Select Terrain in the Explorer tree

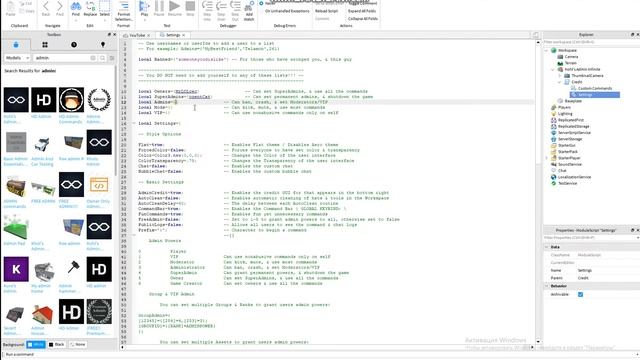[x=571, y=63]
